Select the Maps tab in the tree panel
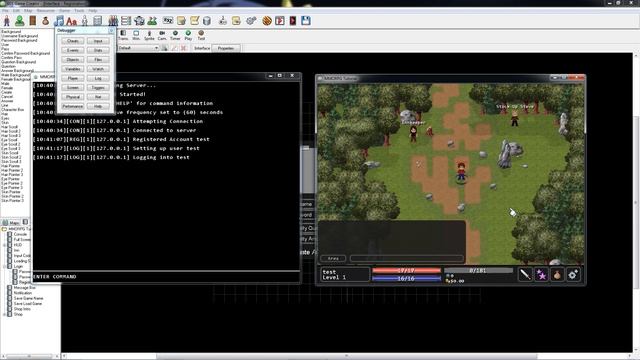Image resolution: width=640 pixels, height=360 pixels. coord(11,222)
